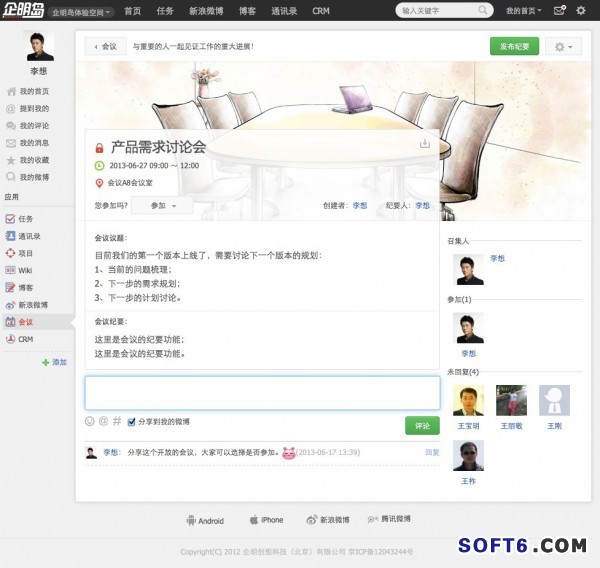Expand the 参加 attendance dropdown
The height and width of the screenshot is (568, 600).
161,205
